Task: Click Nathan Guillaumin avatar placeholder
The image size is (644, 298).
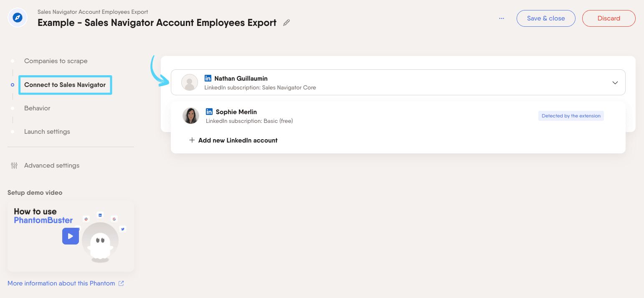Action: click(x=190, y=82)
